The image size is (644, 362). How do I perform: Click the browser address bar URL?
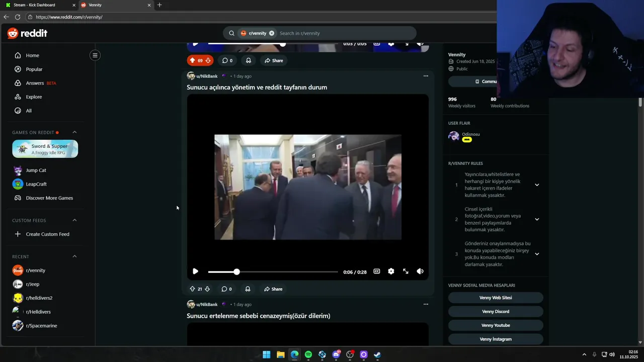click(69, 17)
